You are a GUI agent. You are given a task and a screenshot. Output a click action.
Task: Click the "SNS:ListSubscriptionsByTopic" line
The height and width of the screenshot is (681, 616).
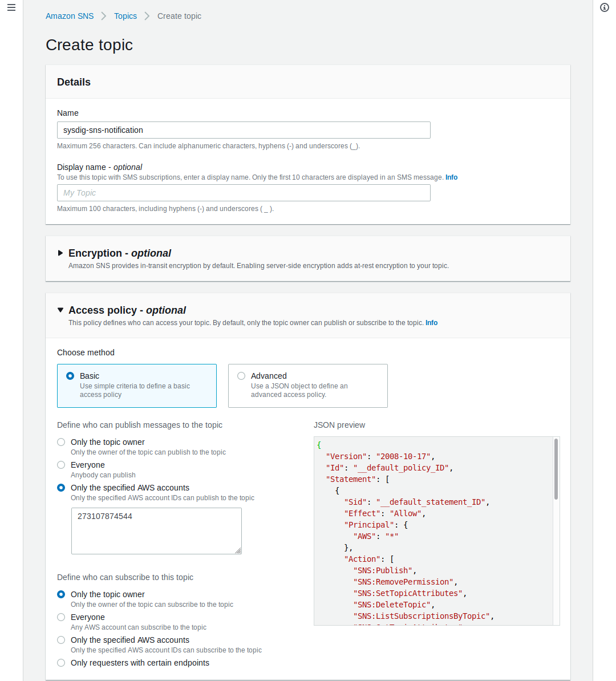pyautogui.click(x=424, y=616)
